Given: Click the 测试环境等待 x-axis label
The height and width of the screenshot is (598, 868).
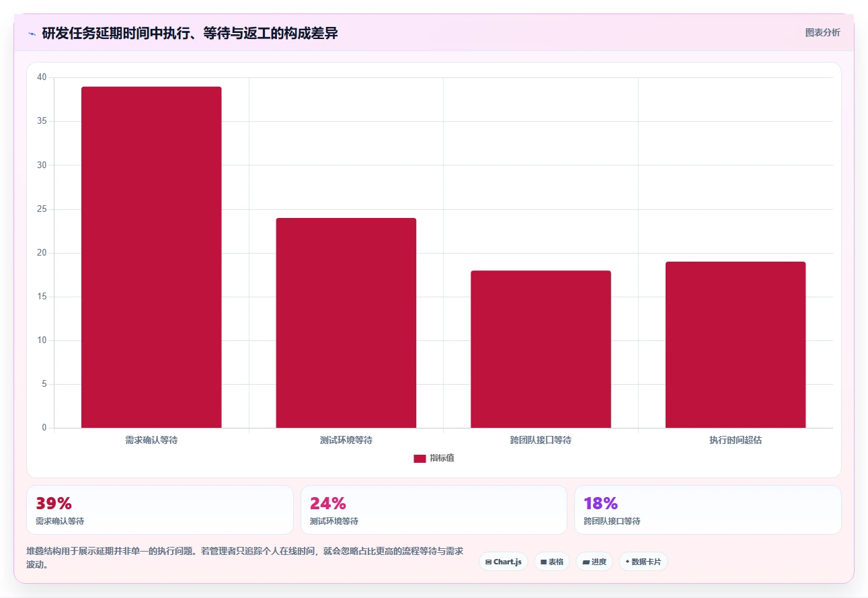Looking at the screenshot, I should tap(346, 441).
